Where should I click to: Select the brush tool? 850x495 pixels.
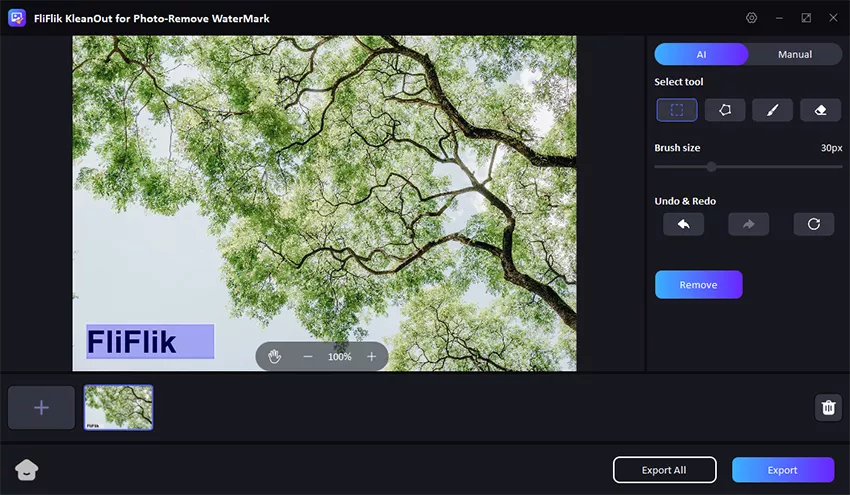(x=772, y=110)
